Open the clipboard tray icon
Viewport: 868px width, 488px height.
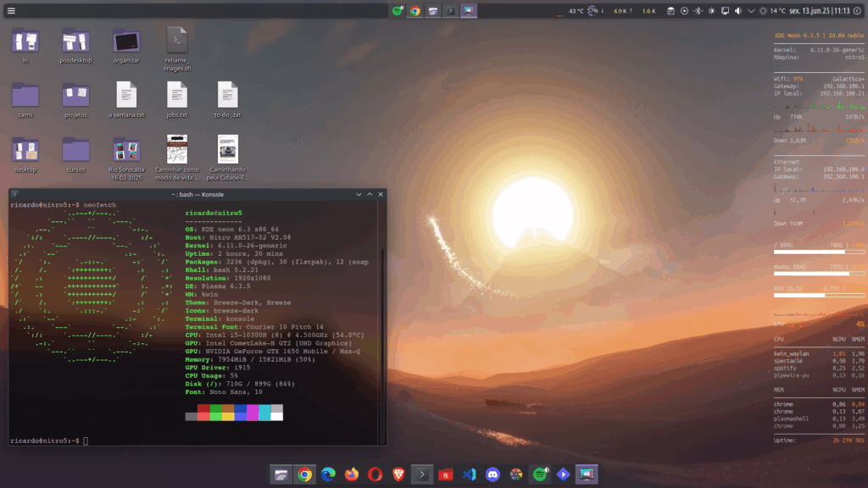point(670,10)
